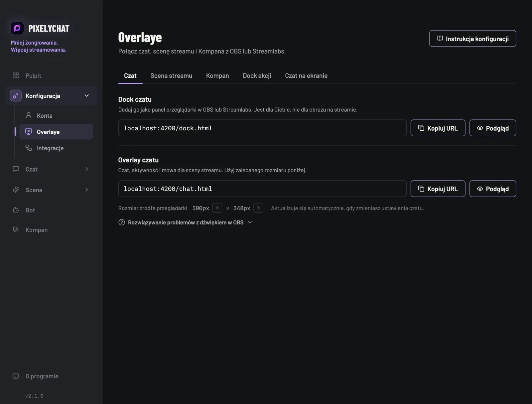The width and height of the screenshot is (532, 404).
Task: Switch to the Scena streamu tab
Action: 171,76
